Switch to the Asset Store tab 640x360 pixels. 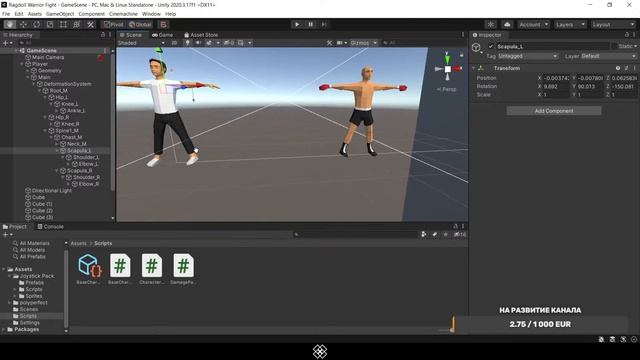click(201, 35)
